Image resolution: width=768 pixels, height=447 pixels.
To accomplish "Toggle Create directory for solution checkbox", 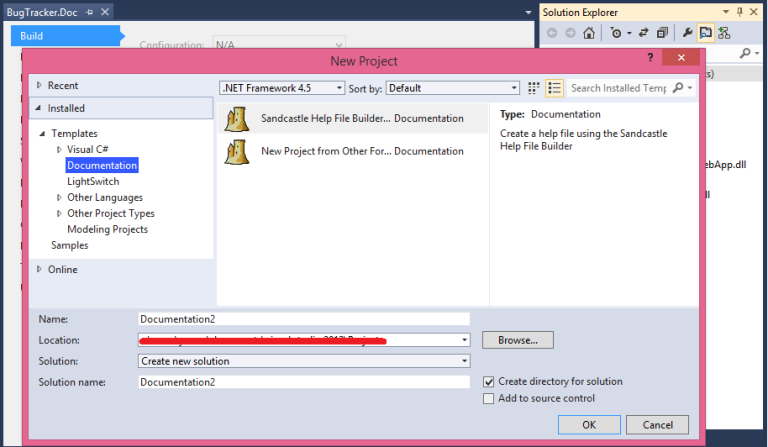I will [488, 381].
